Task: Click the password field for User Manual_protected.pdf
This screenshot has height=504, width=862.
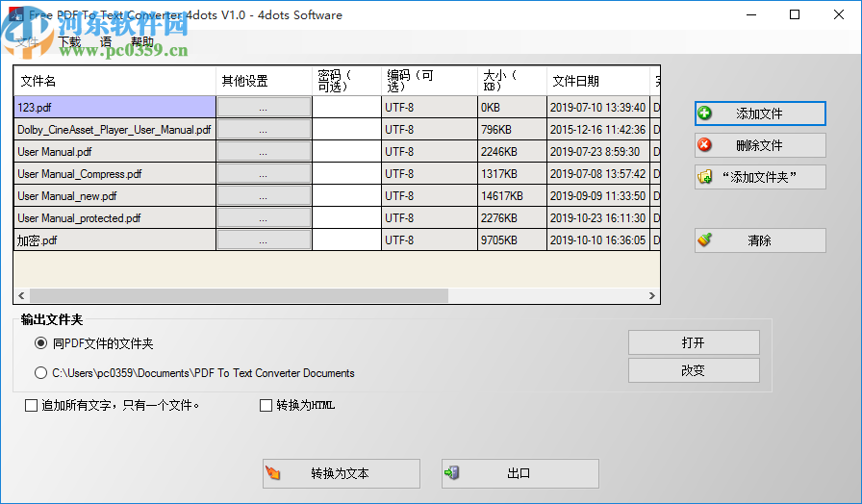Action: tap(347, 217)
